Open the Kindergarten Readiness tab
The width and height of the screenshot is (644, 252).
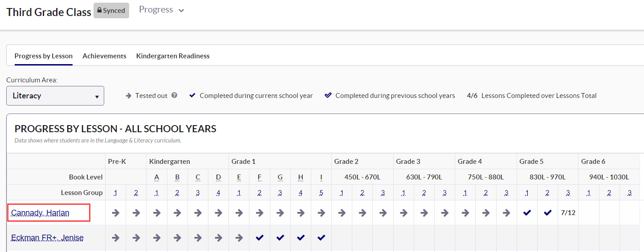(x=173, y=56)
